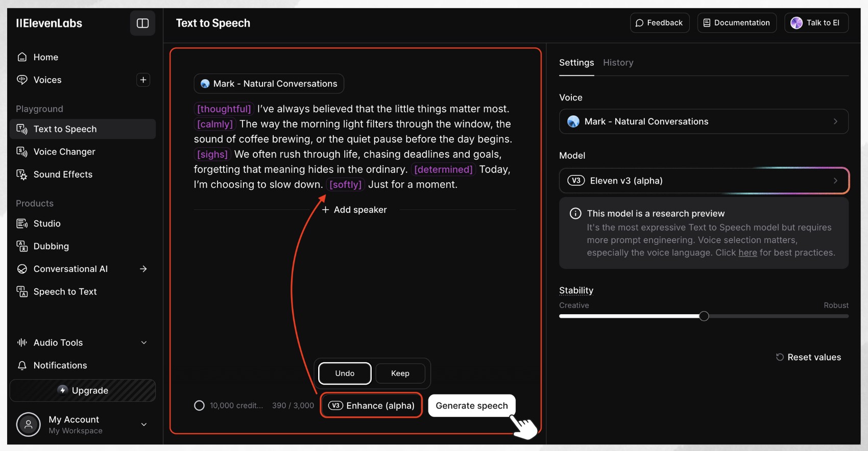Viewport: 868px width, 451px height.
Task: Click the Text to Speech sidebar icon
Action: point(22,129)
